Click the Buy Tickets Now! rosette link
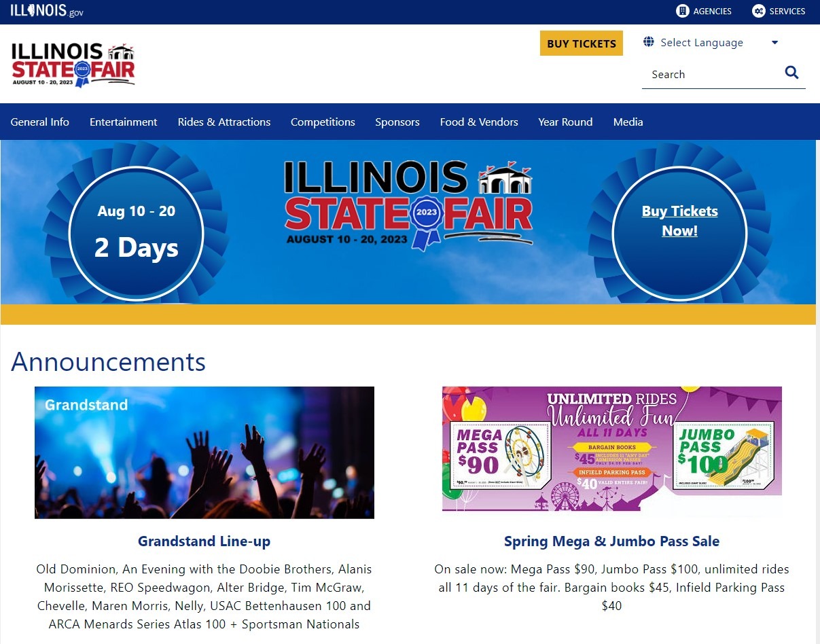Viewport: 820px width, 644px height. tap(680, 221)
